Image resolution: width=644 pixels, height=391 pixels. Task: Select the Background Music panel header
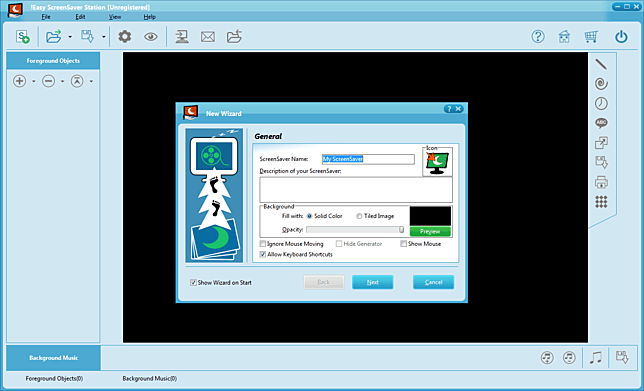(x=53, y=358)
